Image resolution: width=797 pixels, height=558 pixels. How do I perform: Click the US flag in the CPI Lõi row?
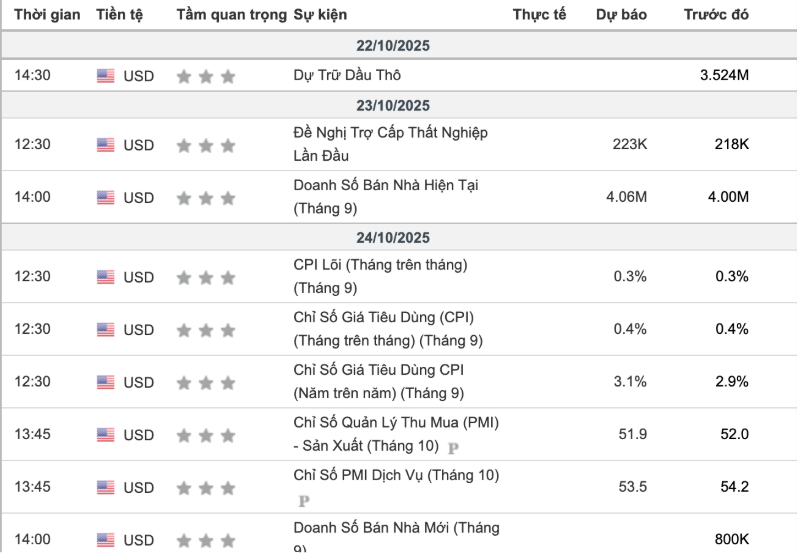pyautogui.click(x=106, y=277)
